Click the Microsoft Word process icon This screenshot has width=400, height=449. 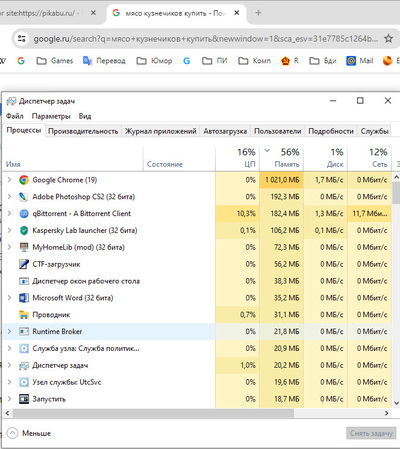point(24,298)
